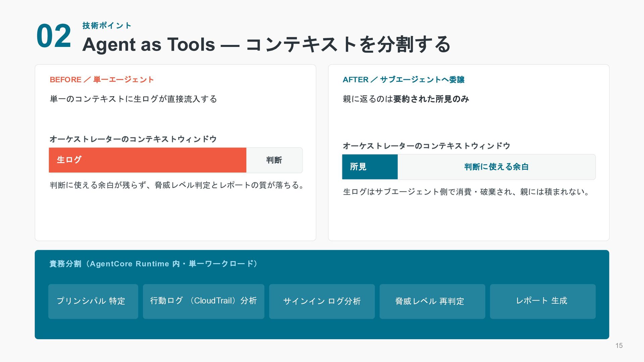Click the 技術ポイント label
Viewport: 644px width, 362px height.
107,25
